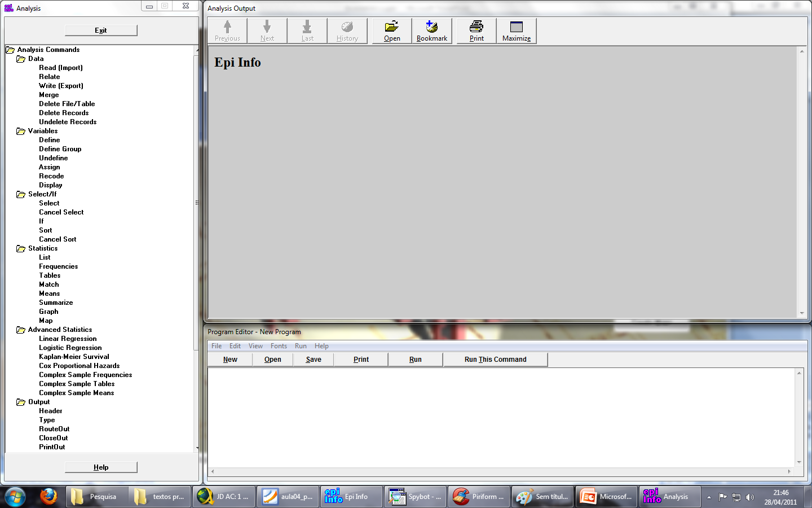The height and width of the screenshot is (508, 812).
Task: Click the Help button below command tree
Action: pos(101,467)
